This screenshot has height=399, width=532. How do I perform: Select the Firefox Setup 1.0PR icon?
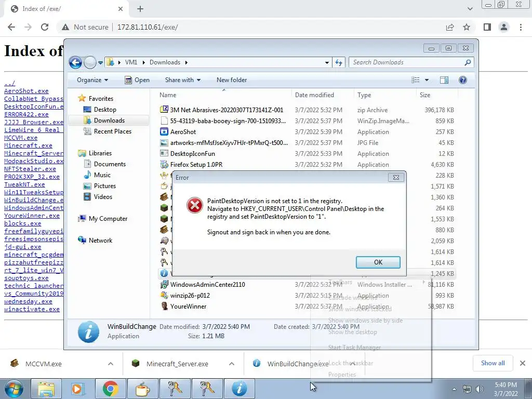[164, 165]
